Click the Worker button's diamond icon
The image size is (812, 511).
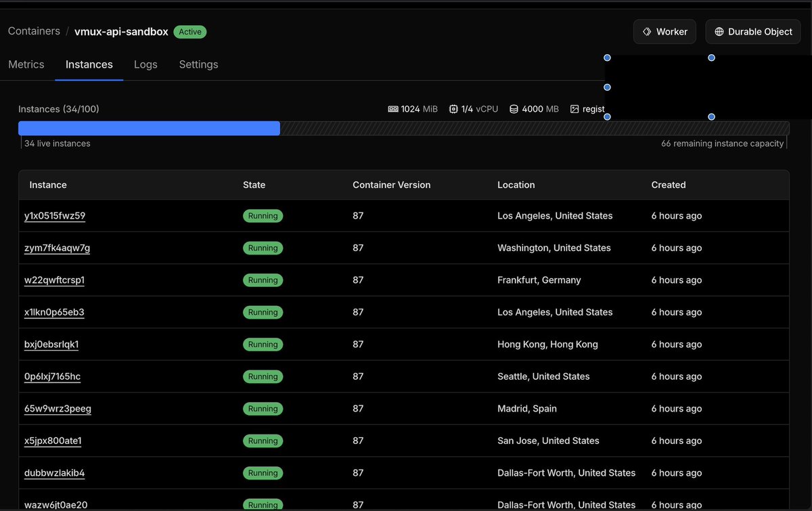(x=647, y=32)
